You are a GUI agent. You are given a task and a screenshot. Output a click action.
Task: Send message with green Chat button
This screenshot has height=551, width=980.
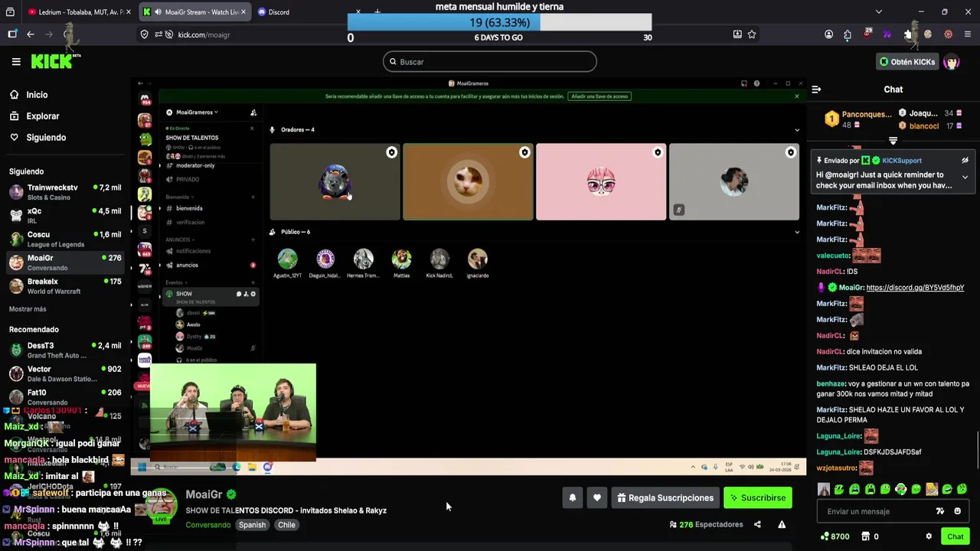955,536
